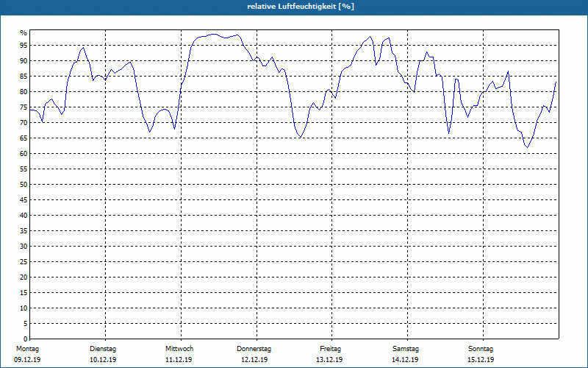
Task: Click the date '13.12.19'
Action: coord(329,360)
